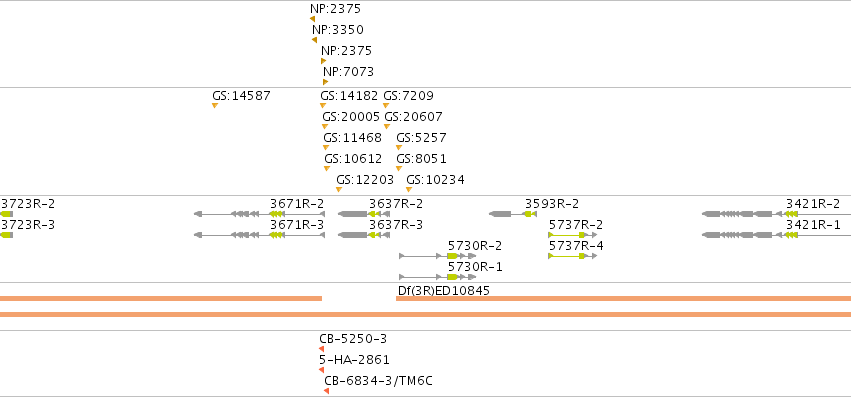Click the 5-HA-2861 label text

[x=354, y=360]
